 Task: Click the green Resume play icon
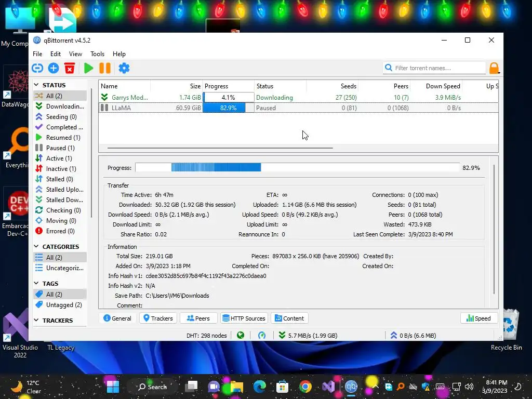pos(88,68)
